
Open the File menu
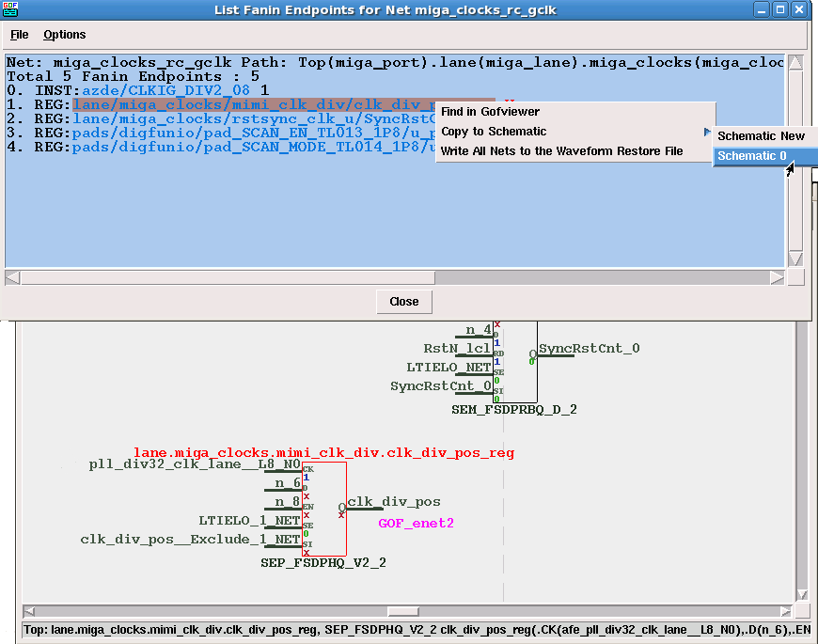pyautogui.click(x=19, y=35)
